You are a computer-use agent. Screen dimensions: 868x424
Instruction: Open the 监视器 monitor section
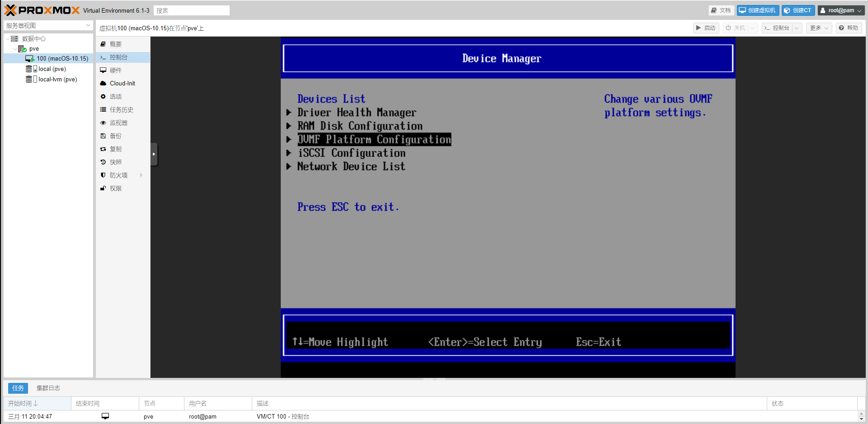[x=118, y=123]
